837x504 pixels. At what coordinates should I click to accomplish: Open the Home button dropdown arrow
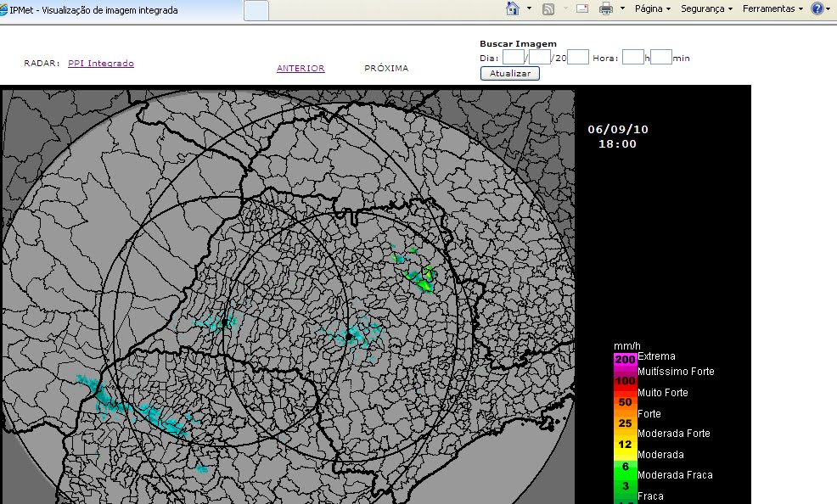coord(529,8)
